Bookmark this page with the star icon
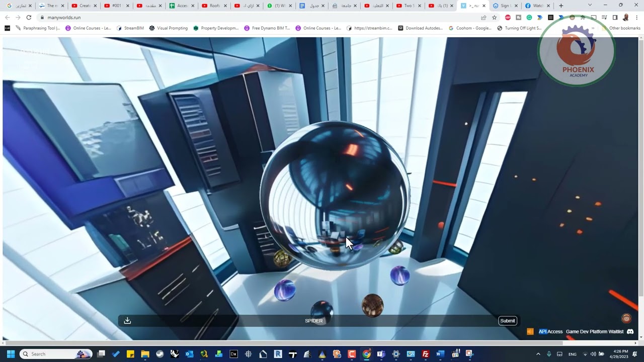 click(x=495, y=18)
